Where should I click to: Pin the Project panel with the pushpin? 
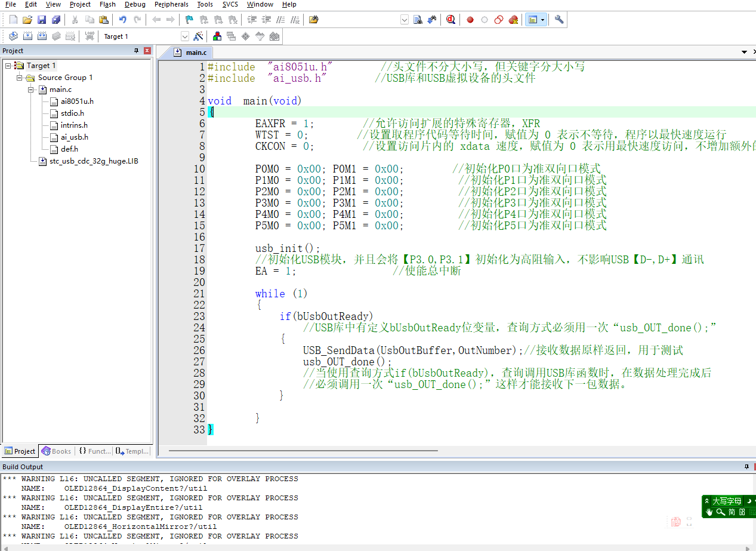click(x=136, y=51)
